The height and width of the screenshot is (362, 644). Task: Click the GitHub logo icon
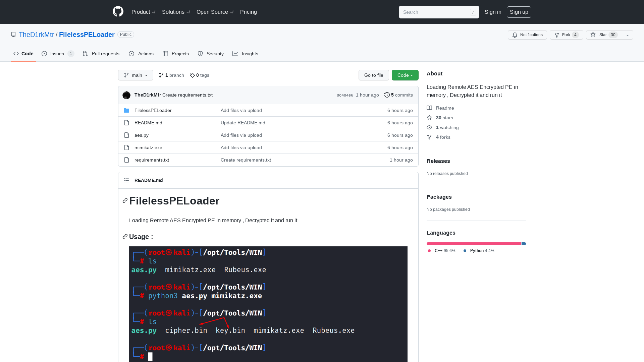pyautogui.click(x=118, y=12)
